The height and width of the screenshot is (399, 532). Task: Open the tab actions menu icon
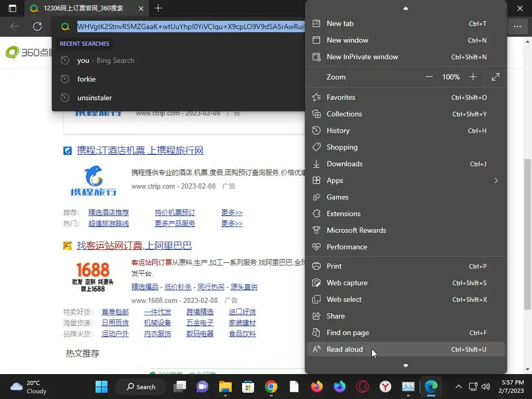pos(12,8)
